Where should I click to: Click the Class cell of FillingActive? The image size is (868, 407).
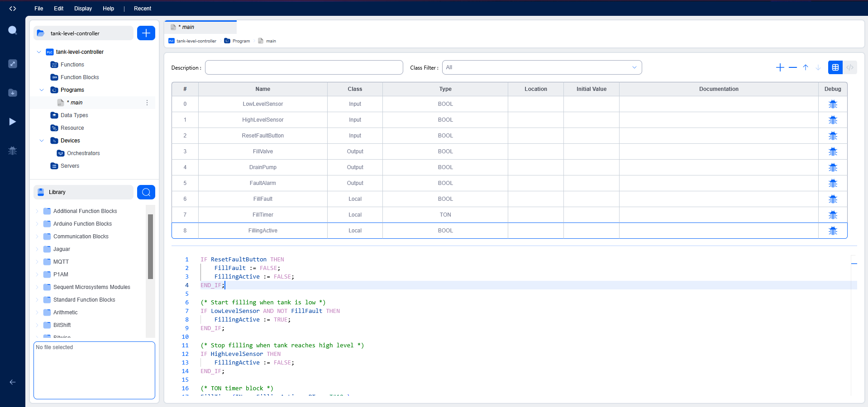coord(355,231)
